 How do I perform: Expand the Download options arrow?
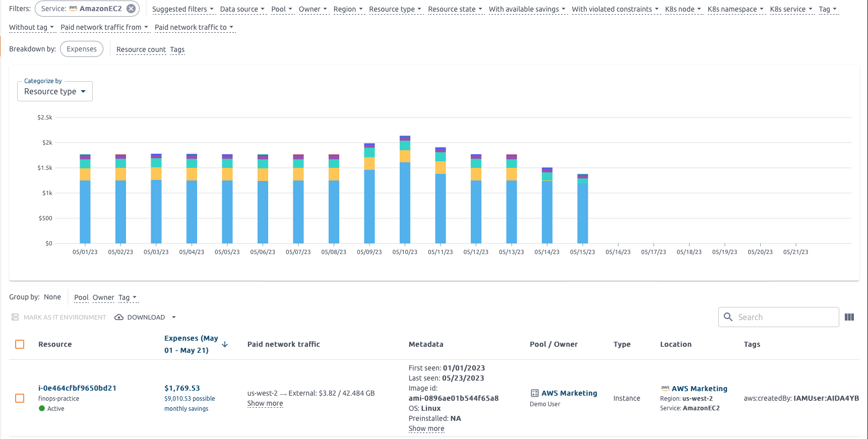coord(174,317)
